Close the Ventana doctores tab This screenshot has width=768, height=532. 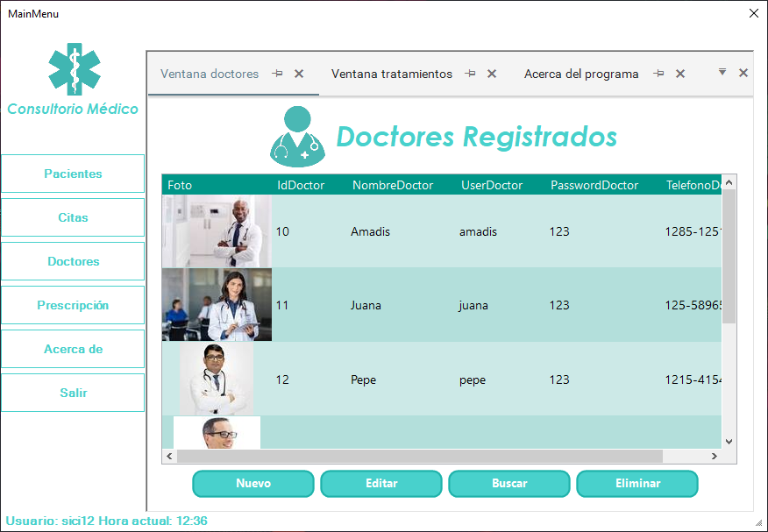299,74
